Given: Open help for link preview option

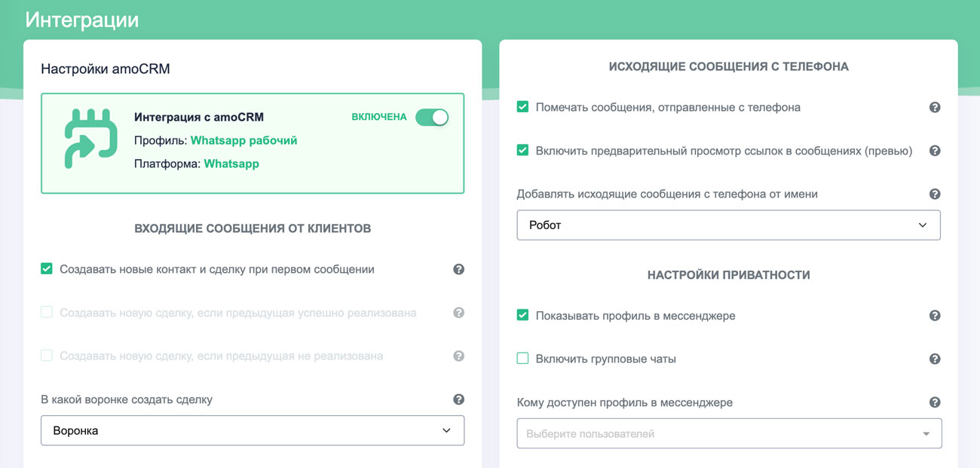Looking at the screenshot, I should point(935,151).
